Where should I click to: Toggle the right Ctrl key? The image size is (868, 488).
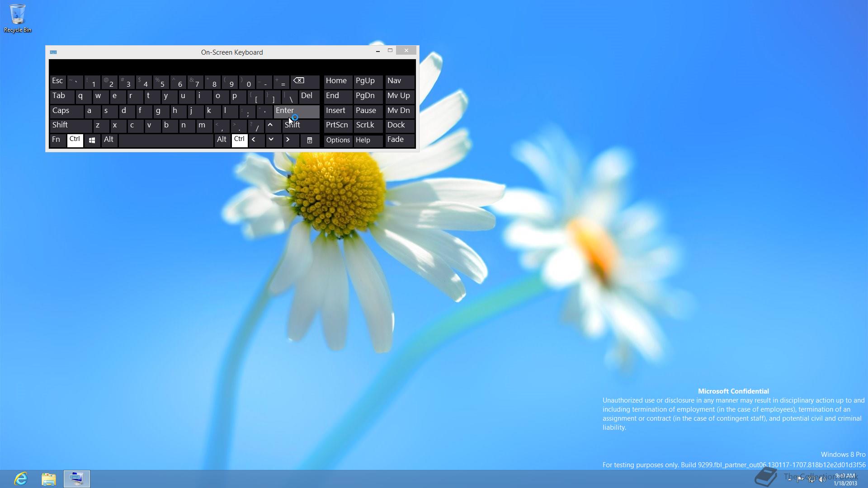[x=240, y=141]
